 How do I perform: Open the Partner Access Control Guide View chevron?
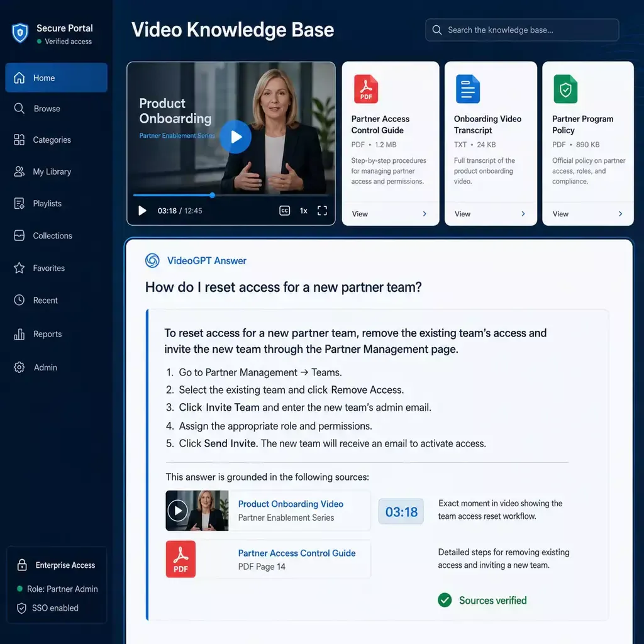tap(425, 214)
